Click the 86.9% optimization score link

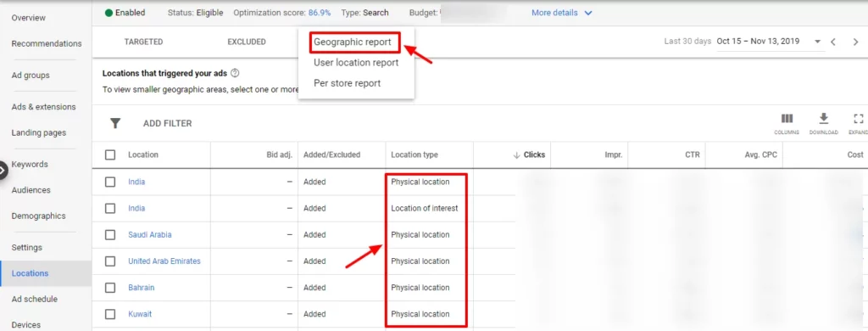[320, 13]
